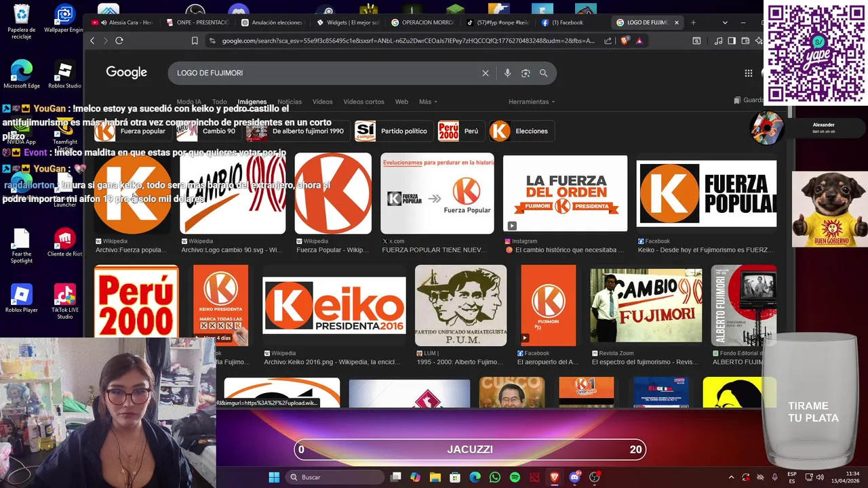Clear the Google search box
868x488 pixels.
pyautogui.click(x=485, y=73)
